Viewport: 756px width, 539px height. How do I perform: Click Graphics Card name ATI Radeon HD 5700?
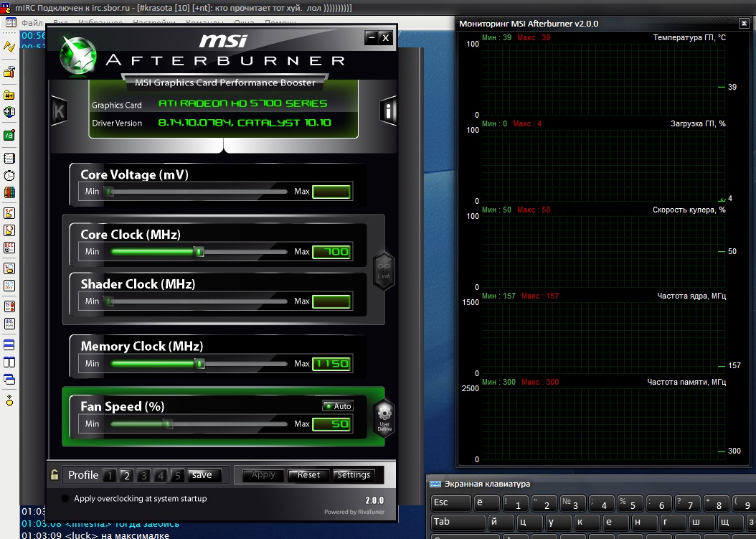(243, 104)
